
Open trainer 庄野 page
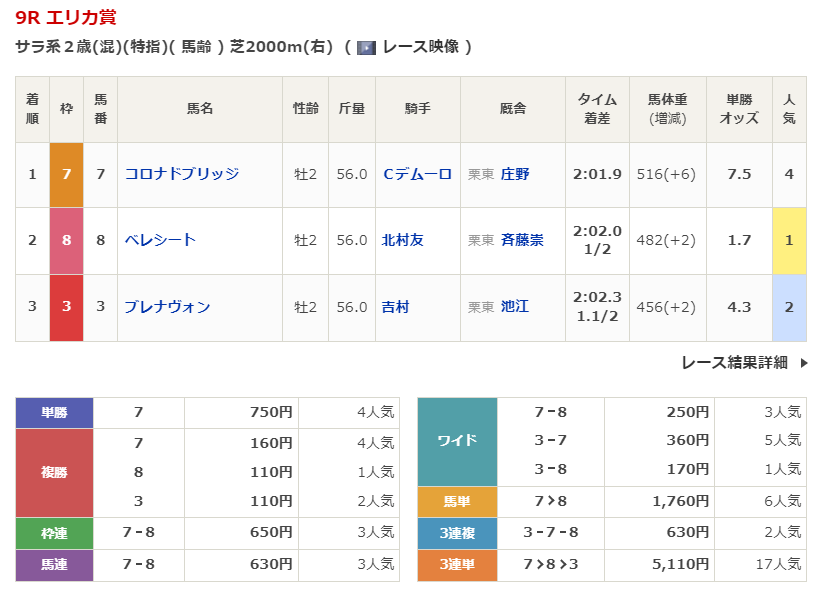coord(515,174)
